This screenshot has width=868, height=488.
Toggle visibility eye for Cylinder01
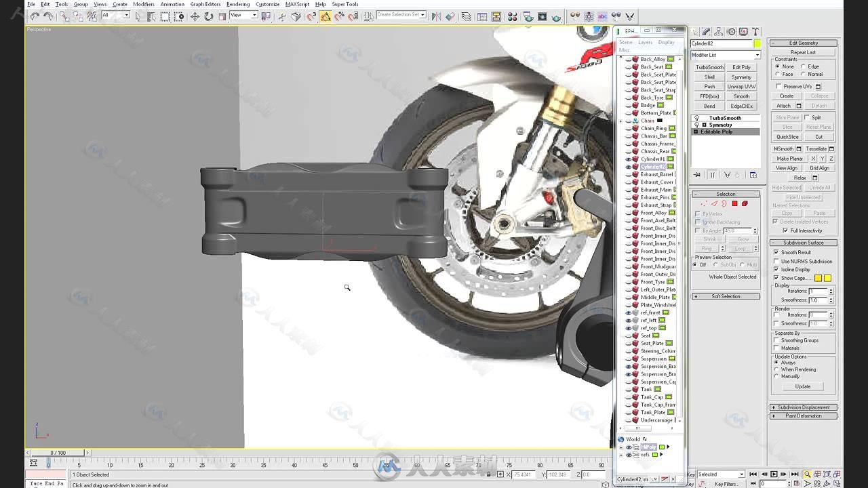click(628, 159)
